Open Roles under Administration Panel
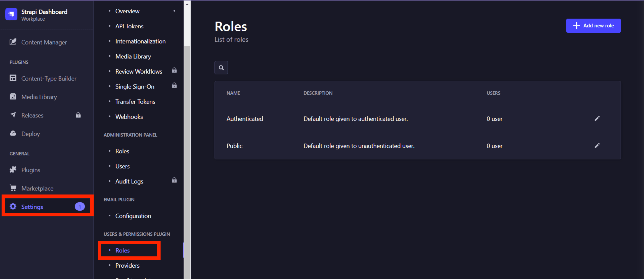The height and width of the screenshot is (279, 644). tap(122, 151)
